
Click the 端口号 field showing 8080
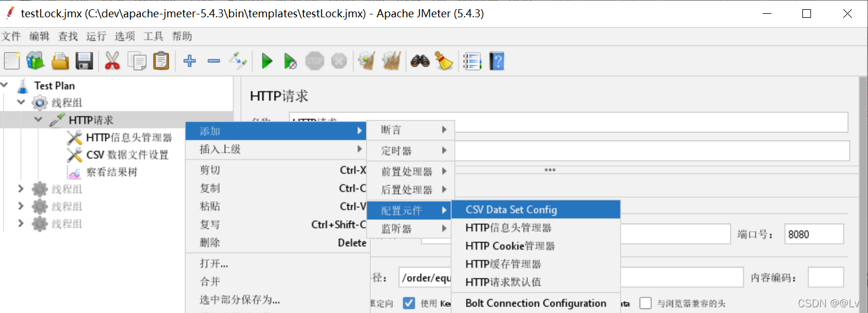tap(814, 235)
